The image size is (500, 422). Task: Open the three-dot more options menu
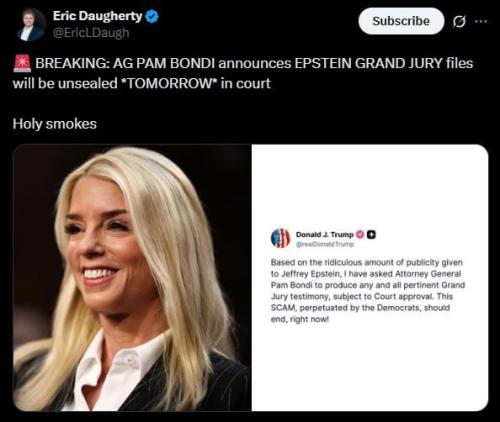tap(481, 21)
